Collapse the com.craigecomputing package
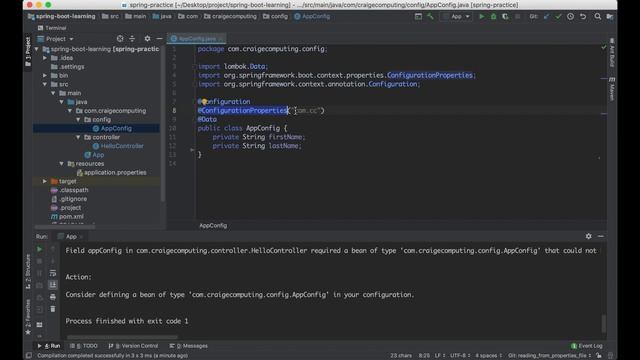Viewport: 640px width, 360px height. 70,111
